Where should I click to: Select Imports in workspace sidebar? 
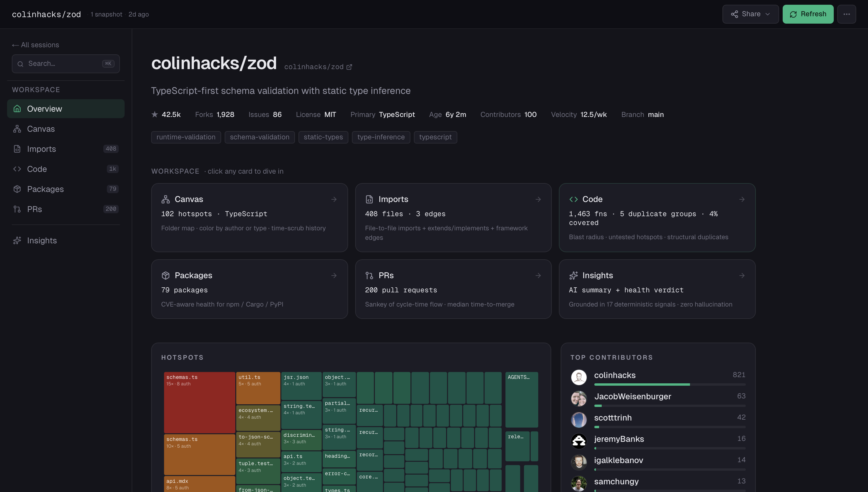[x=66, y=149]
